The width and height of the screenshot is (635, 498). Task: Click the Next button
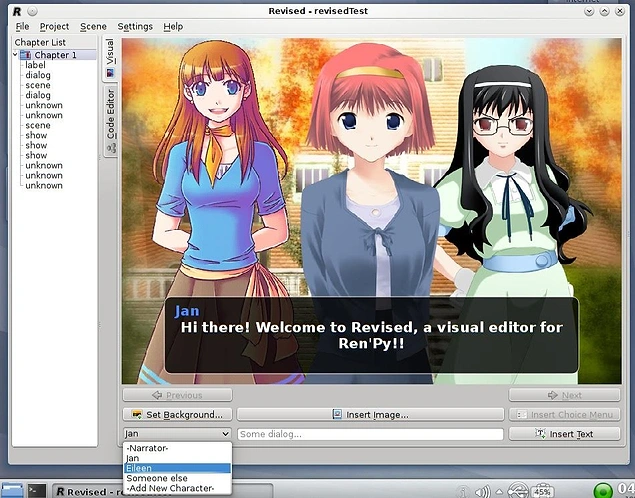(564, 395)
